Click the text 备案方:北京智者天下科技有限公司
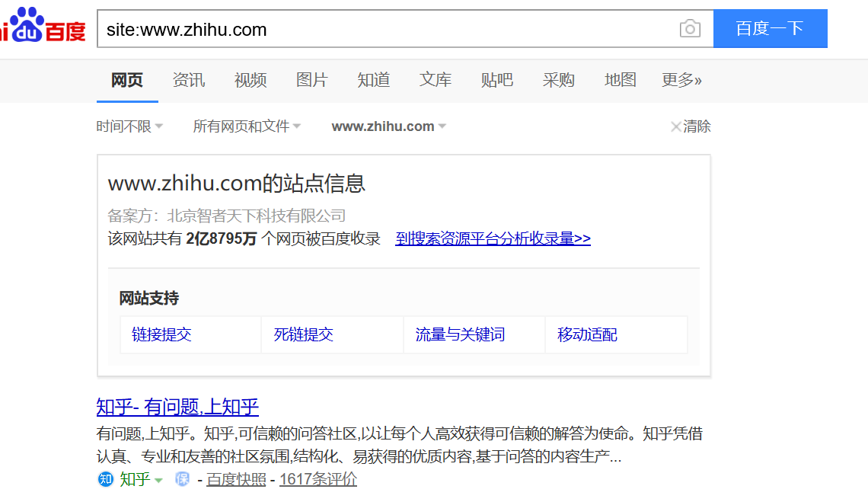 227,216
